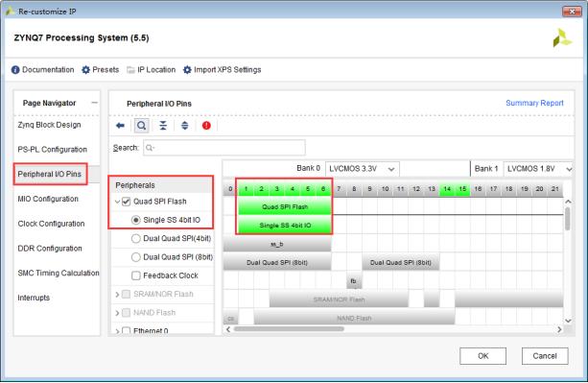
Task: Select Dual Quad SPI(4bit) radio button
Action: coord(136,239)
